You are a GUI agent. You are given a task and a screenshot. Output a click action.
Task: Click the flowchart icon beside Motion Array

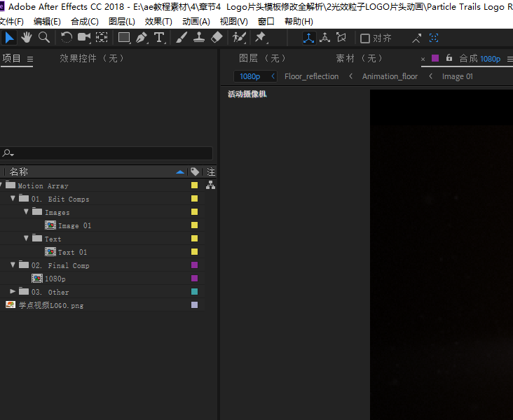coord(211,185)
